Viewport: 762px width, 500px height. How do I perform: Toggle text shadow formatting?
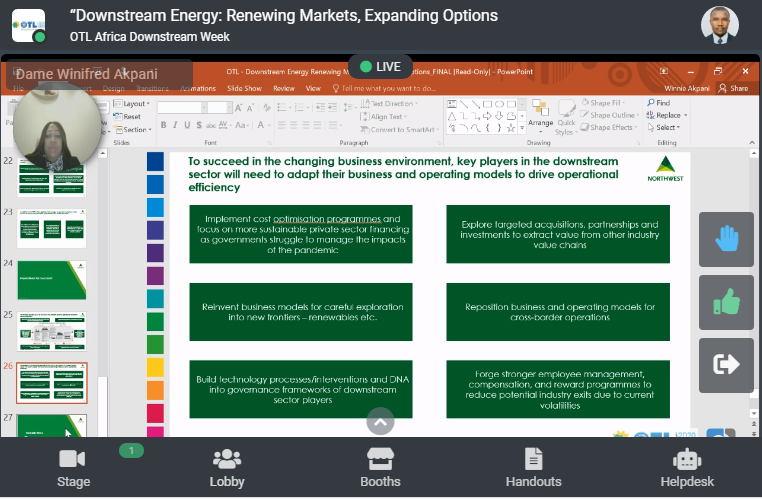coord(199,125)
